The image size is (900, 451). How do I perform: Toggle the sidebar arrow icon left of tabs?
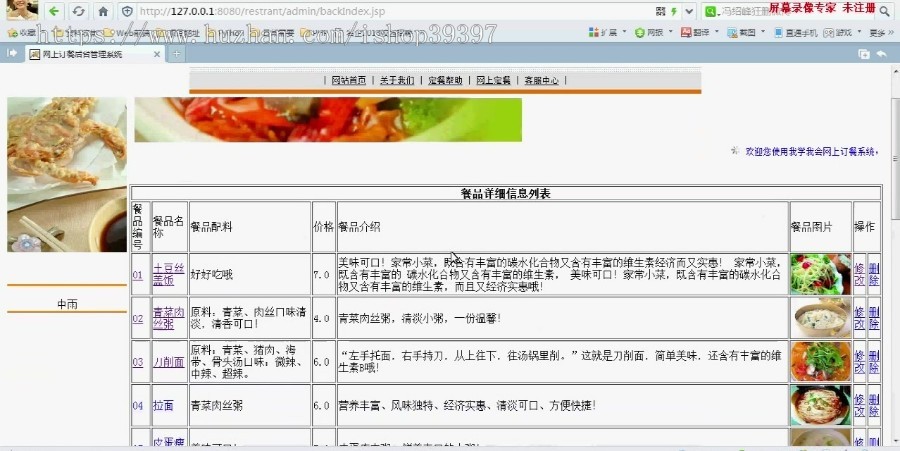(12, 53)
